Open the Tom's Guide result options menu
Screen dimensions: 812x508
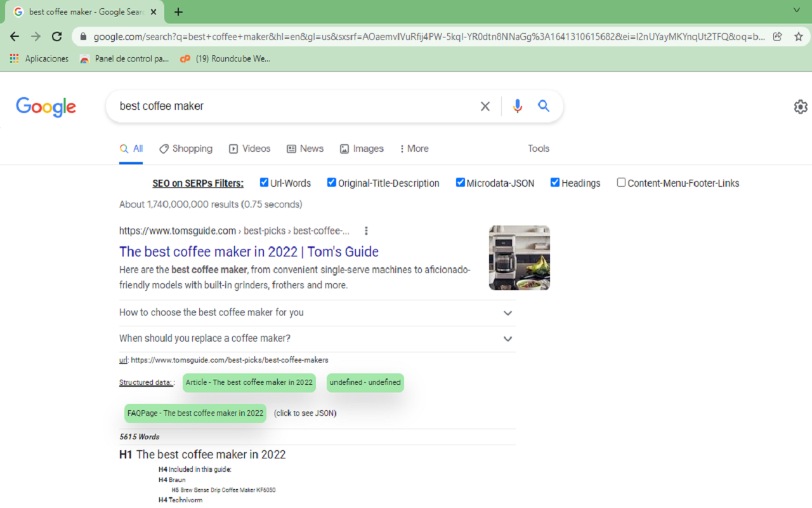(x=366, y=231)
